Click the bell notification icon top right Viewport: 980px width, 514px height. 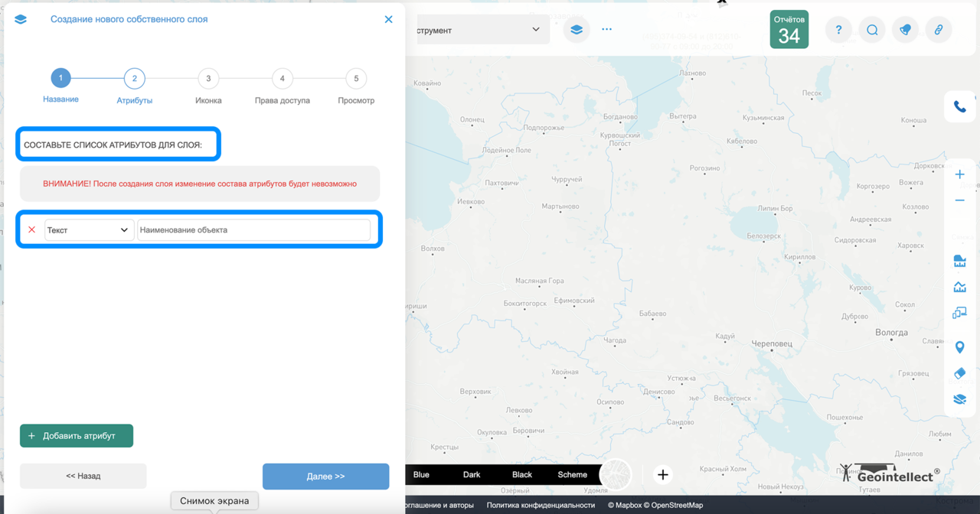pos(905,29)
